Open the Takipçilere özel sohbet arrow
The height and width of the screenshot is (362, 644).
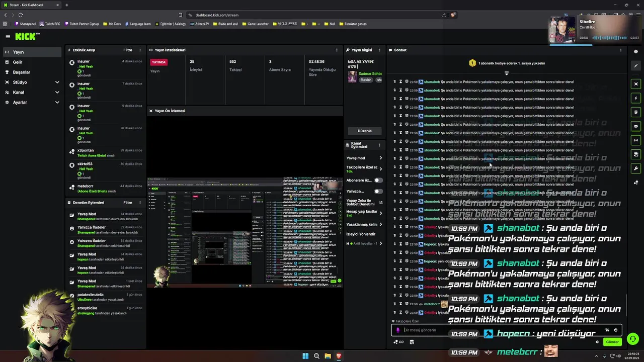(380, 169)
